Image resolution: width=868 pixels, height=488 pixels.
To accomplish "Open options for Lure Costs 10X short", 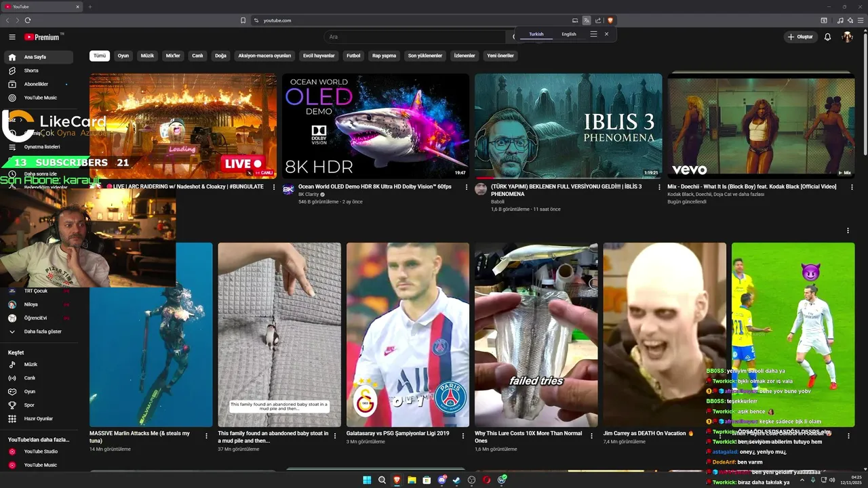I will (592, 436).
